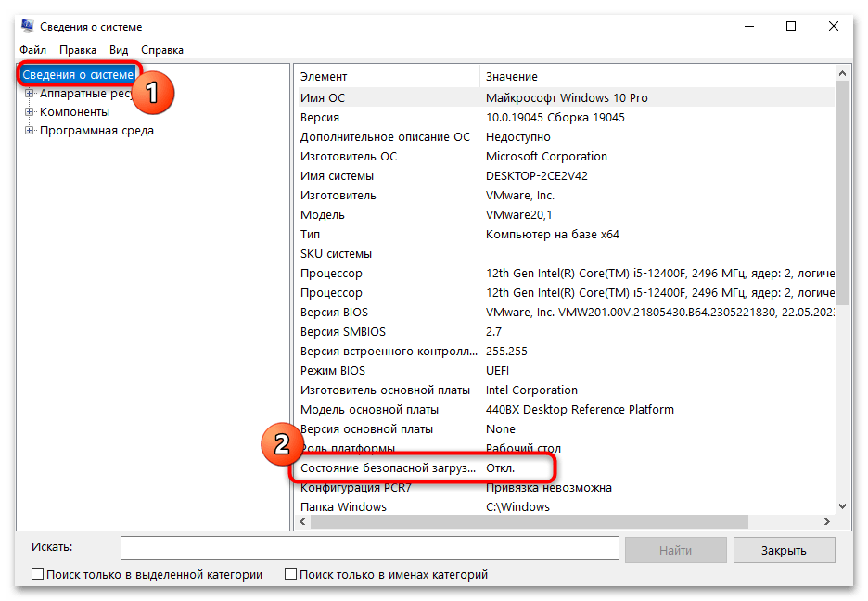Open the Файл menu
The height and width of the screenshot is (601, 868).
coord(32,49)
